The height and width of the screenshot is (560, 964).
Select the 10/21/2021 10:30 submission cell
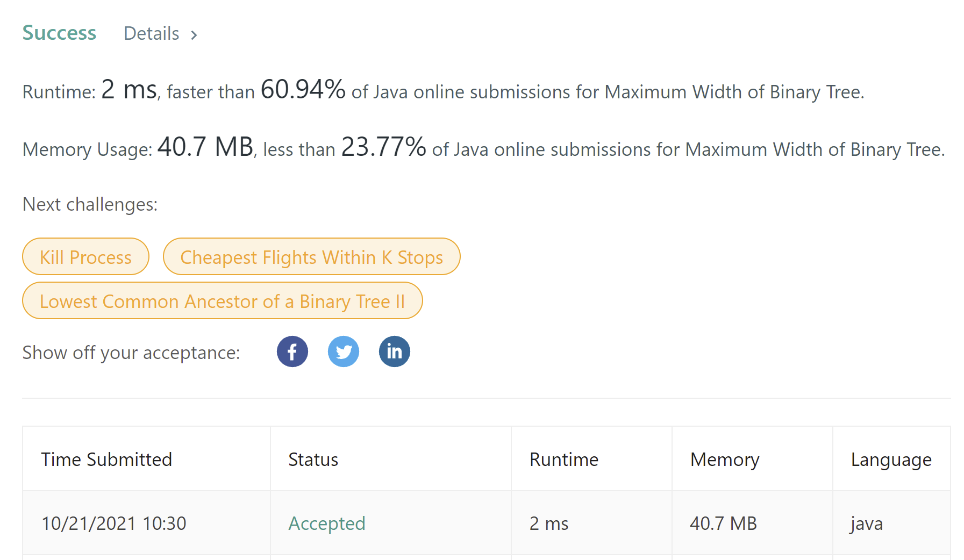113,523
